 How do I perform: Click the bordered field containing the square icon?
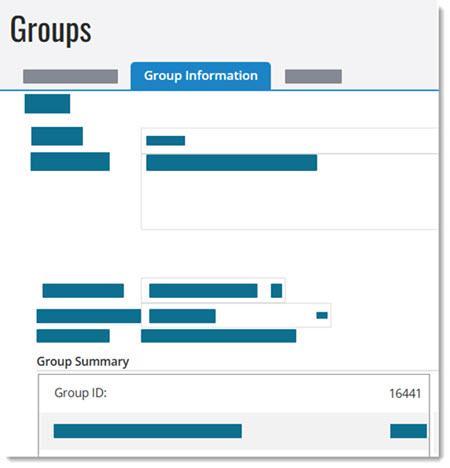coord(213,290)
